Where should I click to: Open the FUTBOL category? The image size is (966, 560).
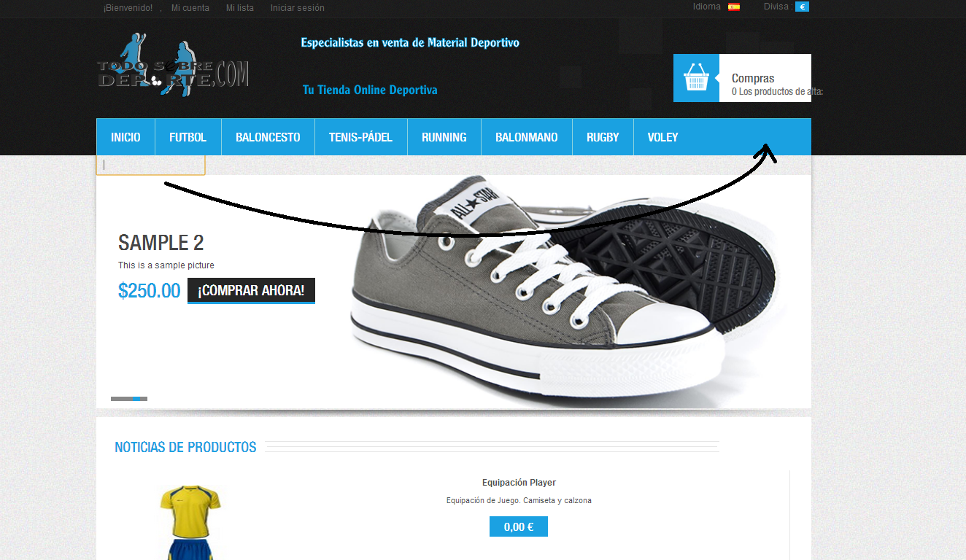click(188, 137)
